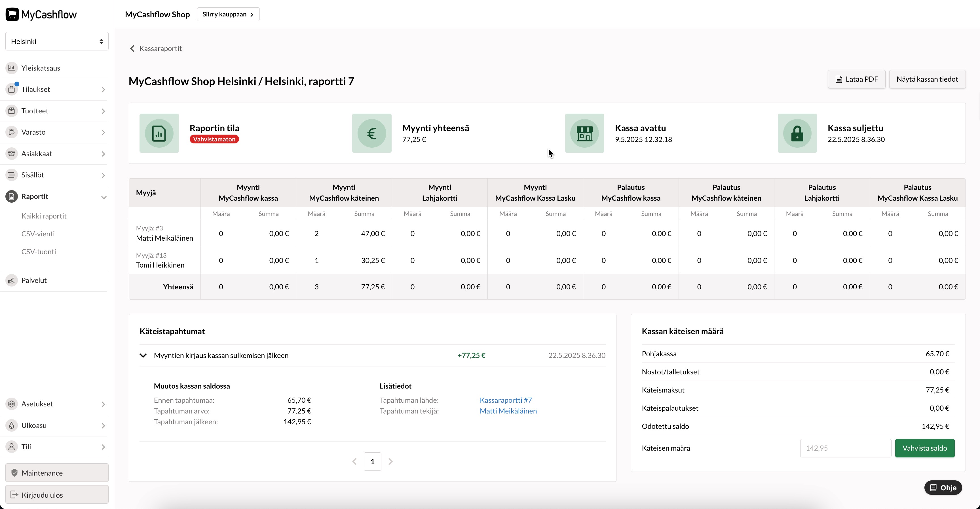Collapse the Raportit submenu chevron

point(104,197)
